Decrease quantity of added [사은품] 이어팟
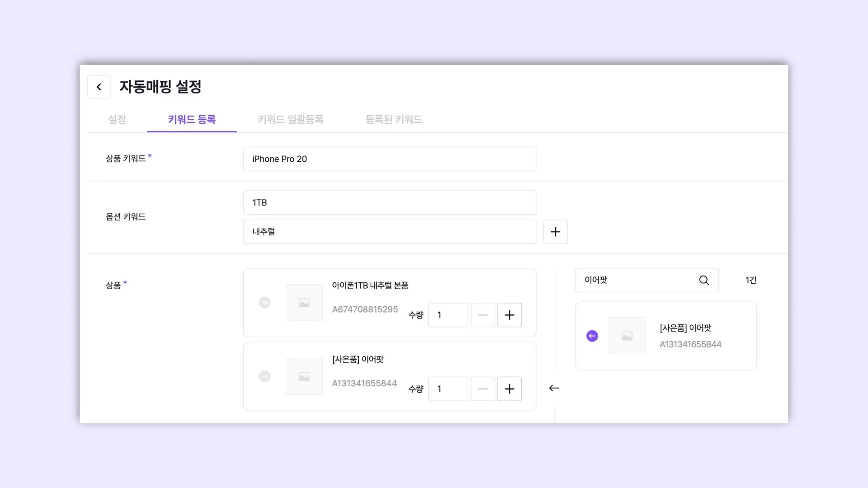 482,389
